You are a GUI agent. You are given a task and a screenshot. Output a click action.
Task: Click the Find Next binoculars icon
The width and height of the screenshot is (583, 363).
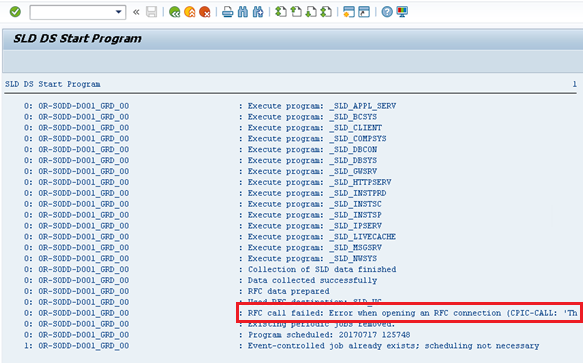pyautogui.click(x=258, y=12)
